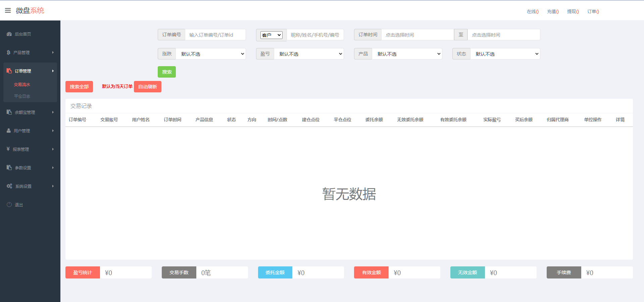This screenshot has height=302, width=644.
Task: Open the 盈亏 filter dropdown
Action: 309,54
